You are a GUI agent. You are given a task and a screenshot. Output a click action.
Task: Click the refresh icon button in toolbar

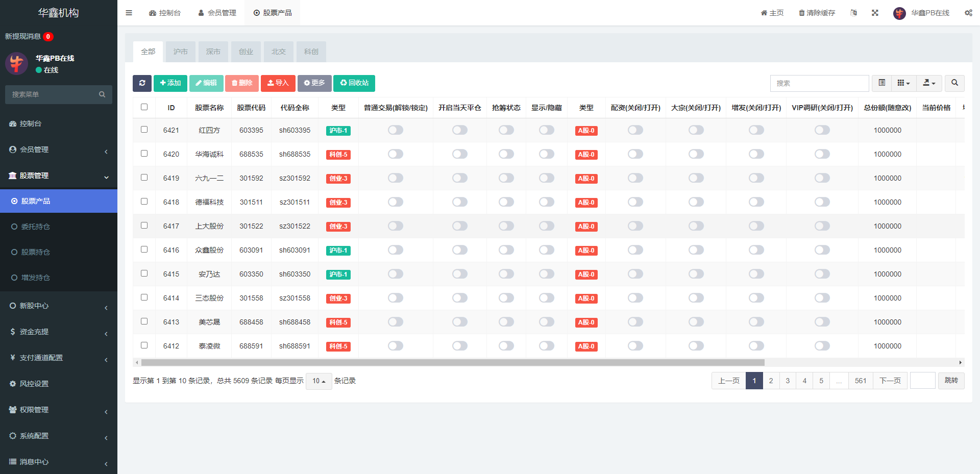142,83
